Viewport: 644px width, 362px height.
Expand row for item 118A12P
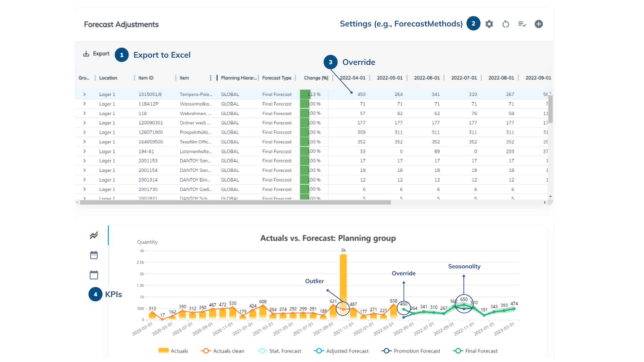85,104
